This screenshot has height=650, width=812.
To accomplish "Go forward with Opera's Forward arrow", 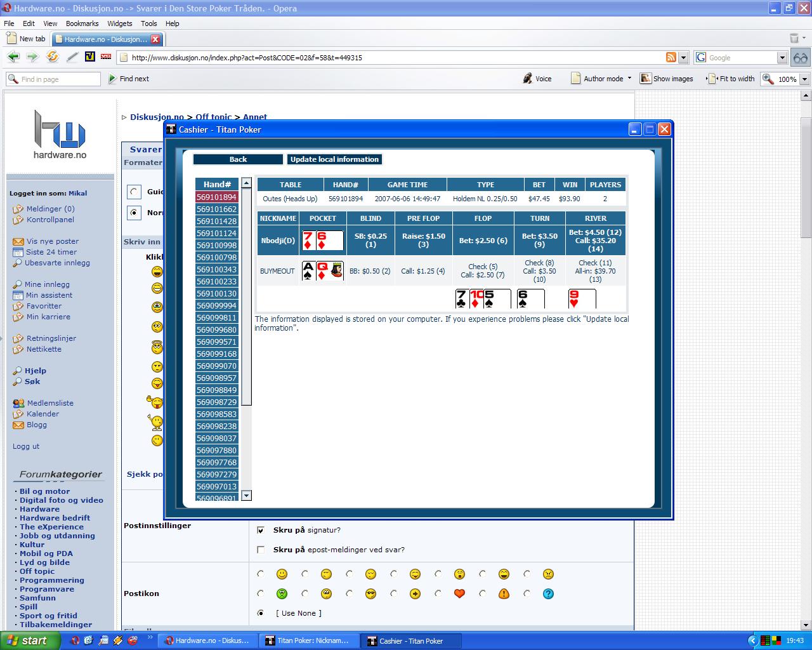I will tap(32, 57).
